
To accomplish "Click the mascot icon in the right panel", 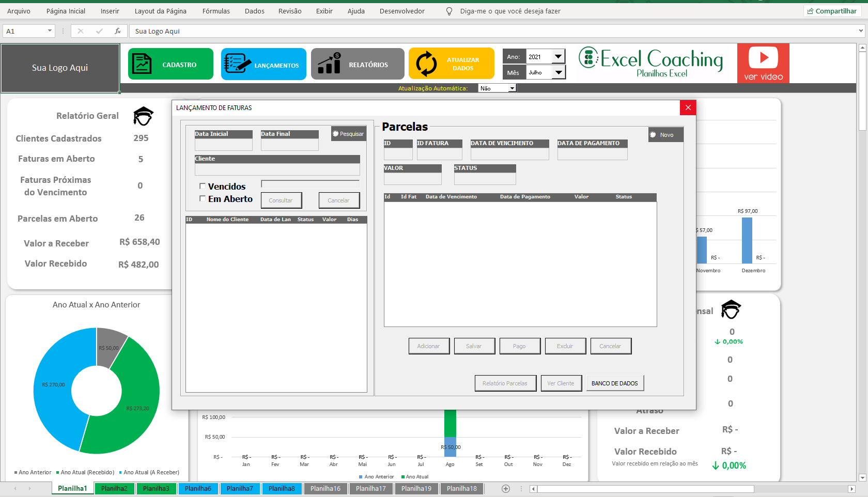I will click(x=731, y=309).
